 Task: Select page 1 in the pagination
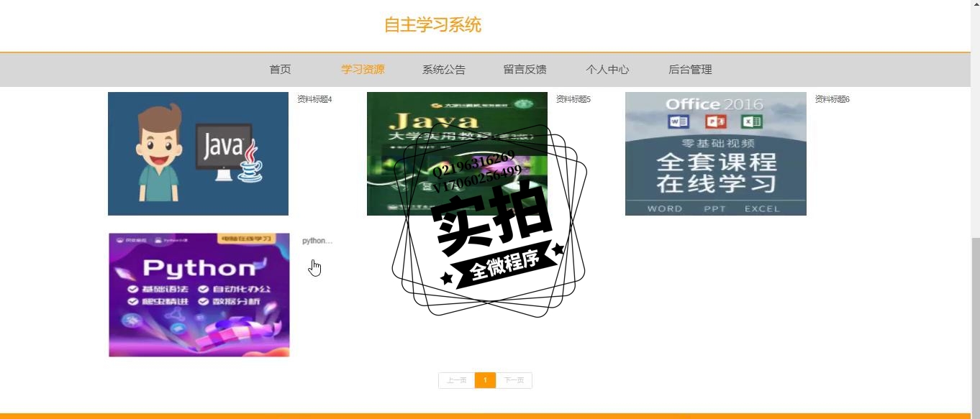(x=486, y=380)
